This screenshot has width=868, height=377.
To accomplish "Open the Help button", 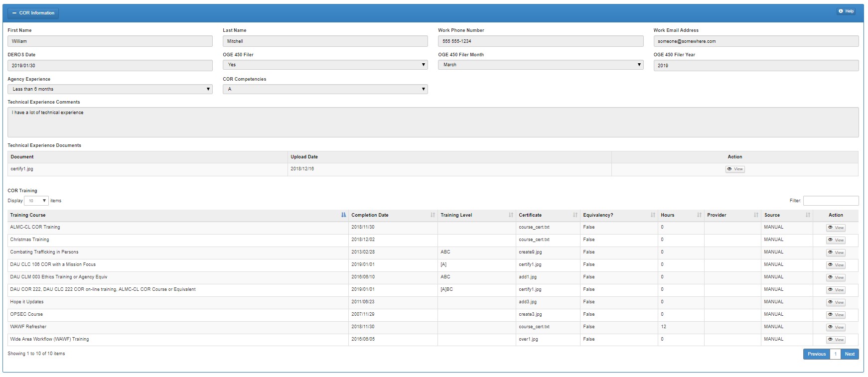I will click(x=846, y=11).
